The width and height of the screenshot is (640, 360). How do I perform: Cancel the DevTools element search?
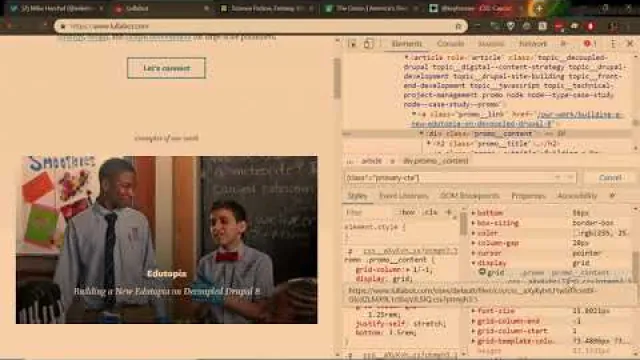pyautogui.click(x=610, y=178)
